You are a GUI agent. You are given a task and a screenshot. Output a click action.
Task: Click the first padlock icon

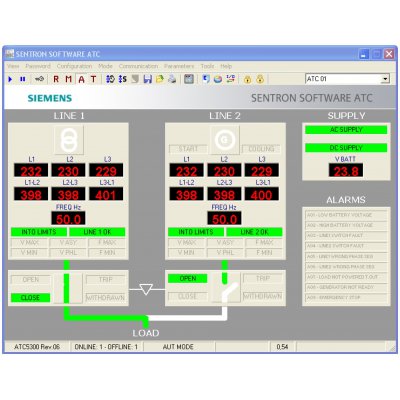pos(247,79)
